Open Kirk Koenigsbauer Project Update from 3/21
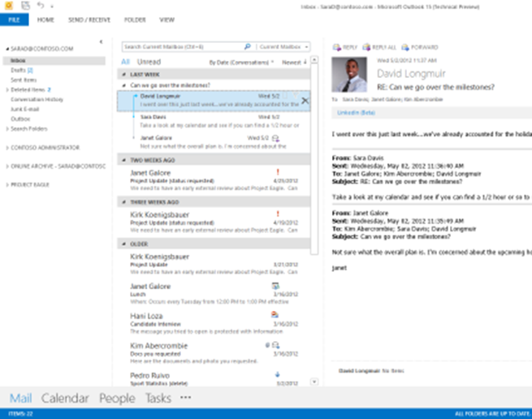The width and height of the screenshot is (532, 419). click(214, 264)
